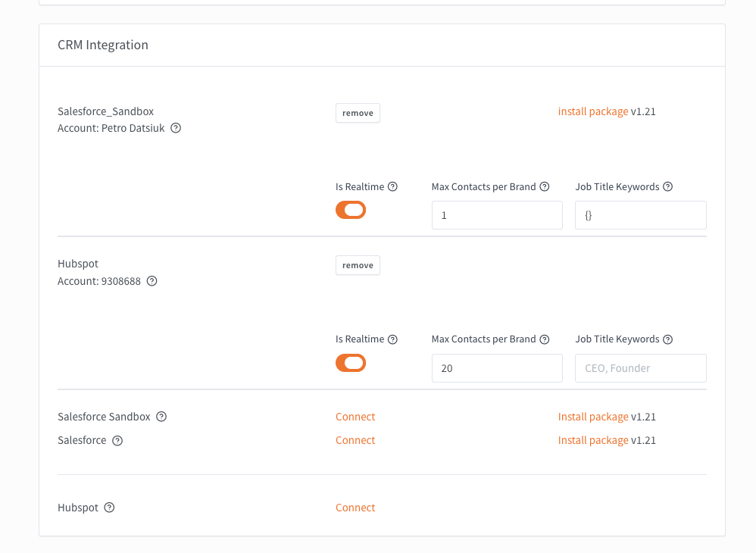
Task: Click help icon next to Account: Petro Datsiuk
Action: pyautogui.click(x=176, y=128)
